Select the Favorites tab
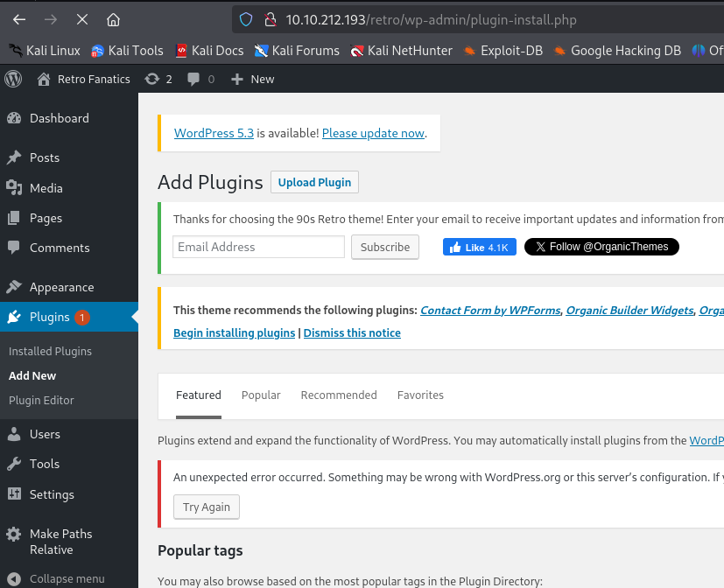 tap(420, 395)
